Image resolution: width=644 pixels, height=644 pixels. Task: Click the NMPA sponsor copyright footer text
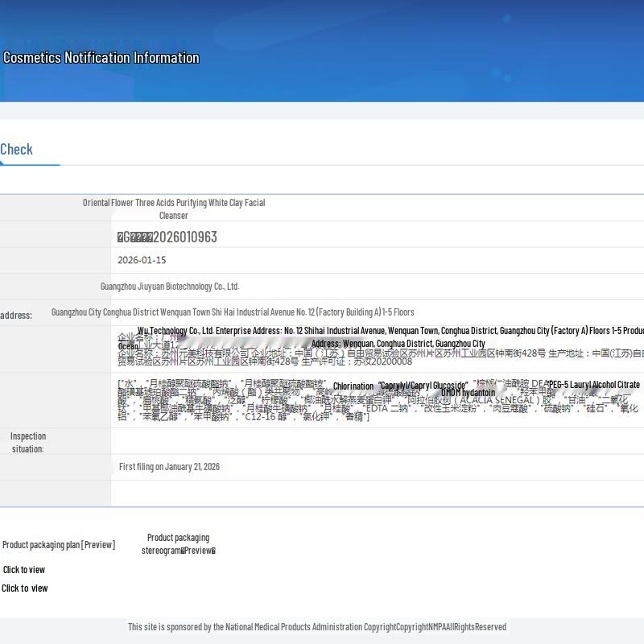coord(316,627)
